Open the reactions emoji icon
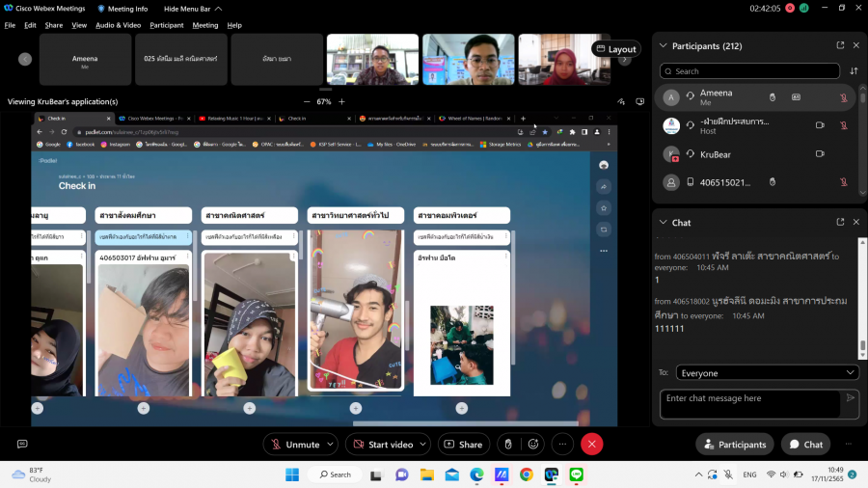Viewport: 868px width, 488px height. tap(531, 445)
